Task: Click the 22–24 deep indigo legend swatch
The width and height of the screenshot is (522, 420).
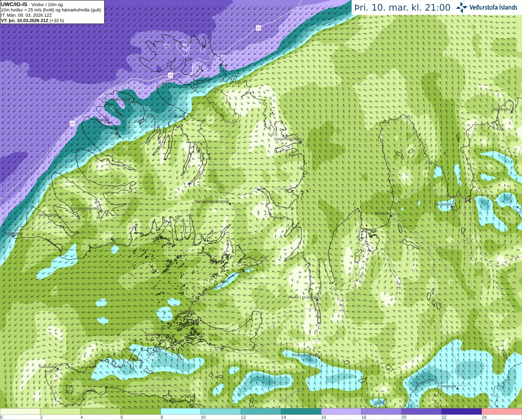Action: (462, 411)
